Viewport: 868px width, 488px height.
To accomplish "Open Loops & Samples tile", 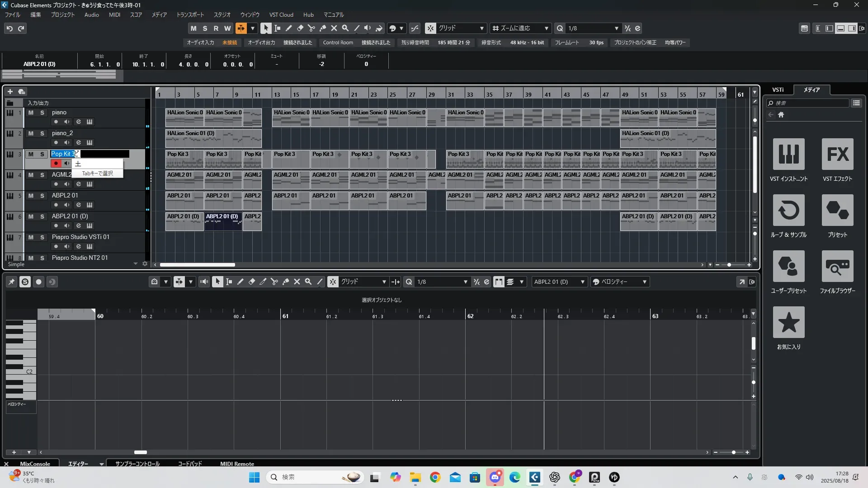I will coord(788,211).
